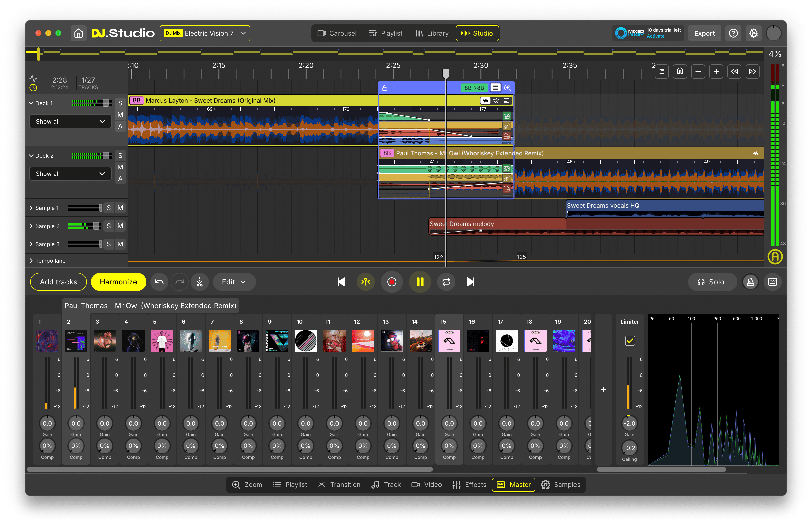This screenshot has height=526, width=812.
Task: Toggle Solo headphones mode
Action: (712, 282)
